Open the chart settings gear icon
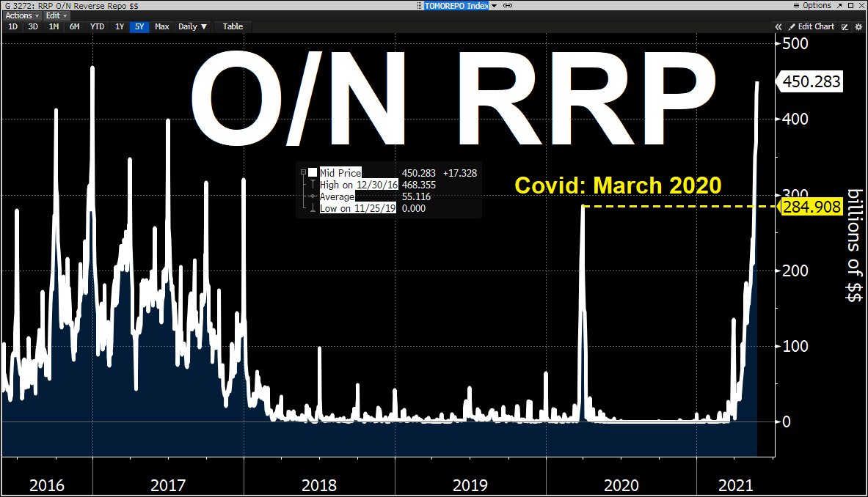The image size is (868, 497). click(x=858, y=26)
